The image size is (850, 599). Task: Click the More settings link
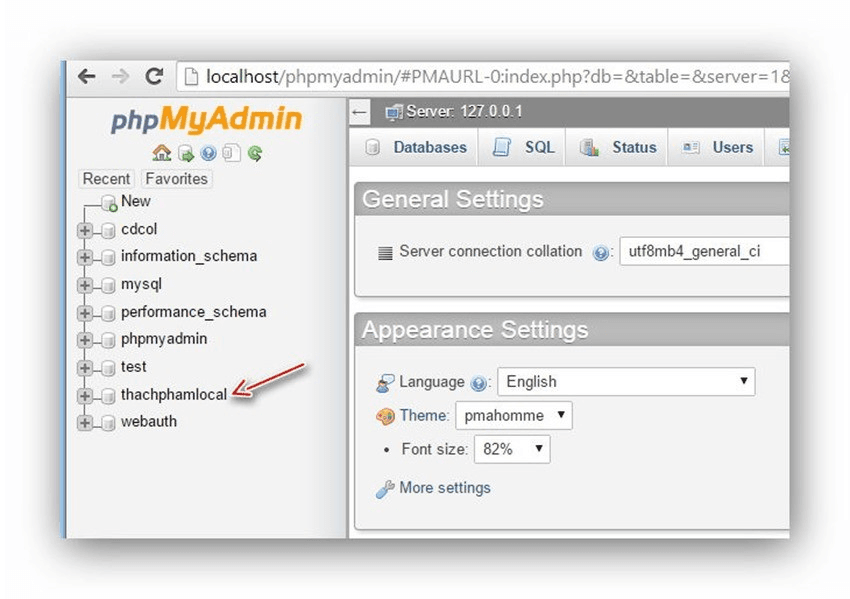pos(445,488)
